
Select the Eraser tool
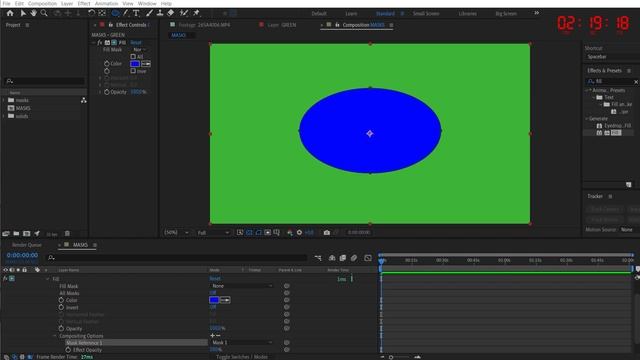(x=171, y=13)
